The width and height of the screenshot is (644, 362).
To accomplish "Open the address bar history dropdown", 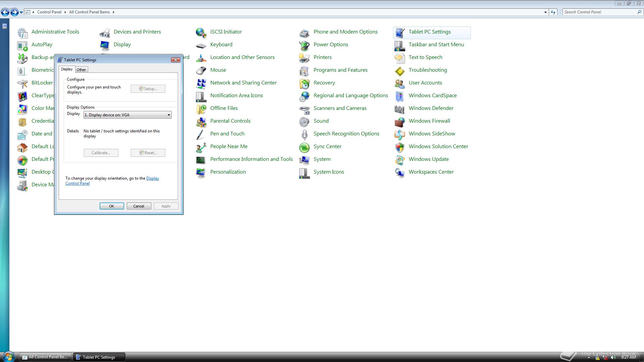I will coord(545,12).
